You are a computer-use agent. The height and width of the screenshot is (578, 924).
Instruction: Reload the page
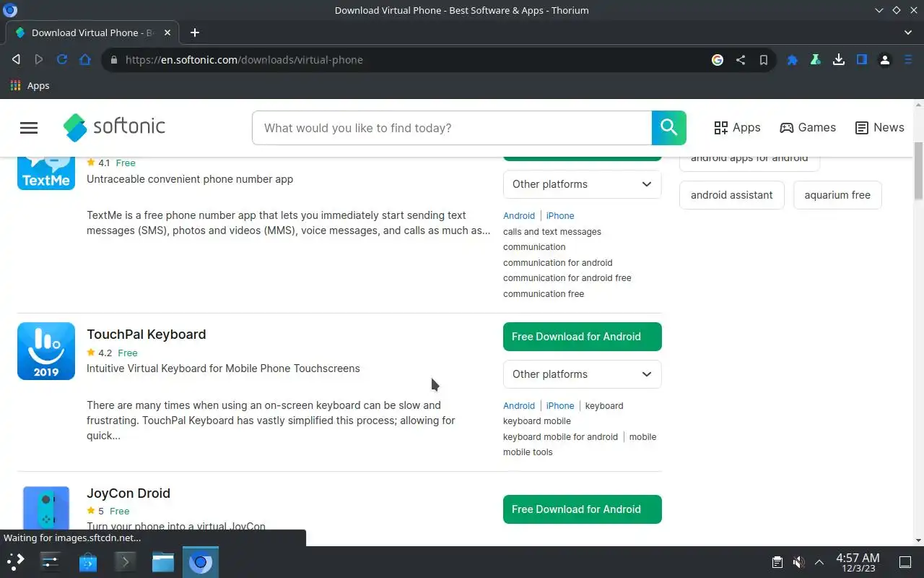click(x=62, y=60)
